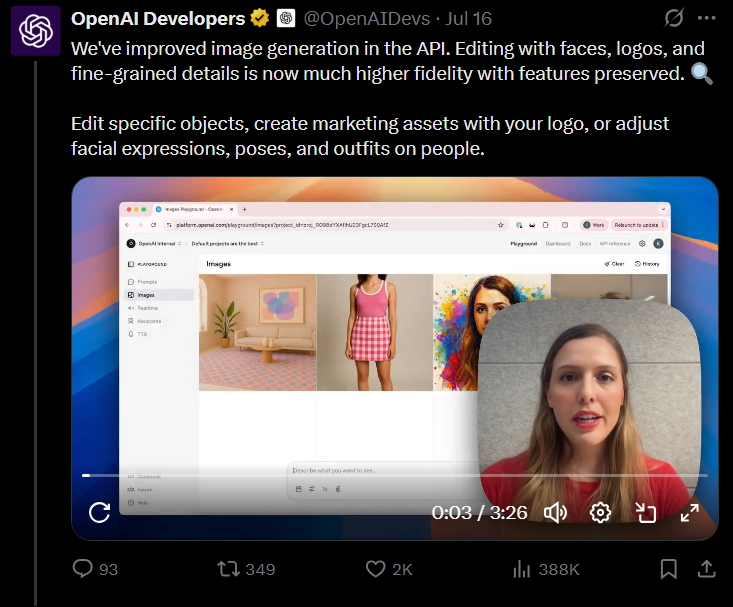
Task: Toggle picture-in-picture mode for the video
Action: point(646,513)
